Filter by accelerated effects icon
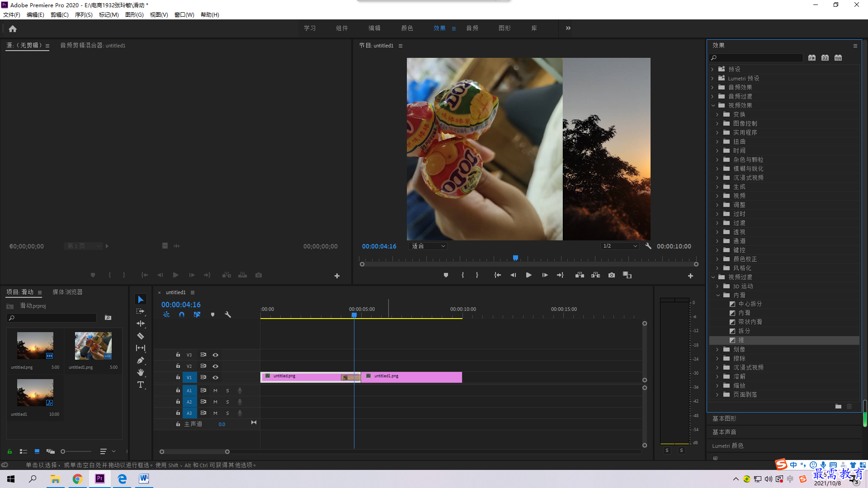 tap(812, 58)
